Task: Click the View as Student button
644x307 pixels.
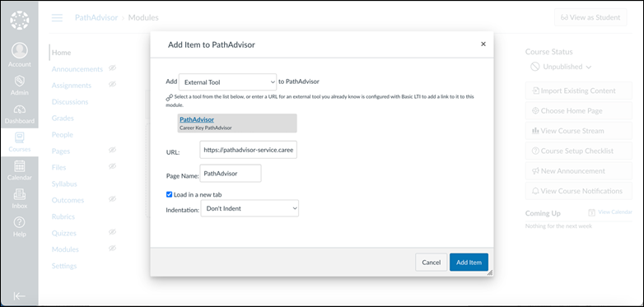Action: point(590,17)
